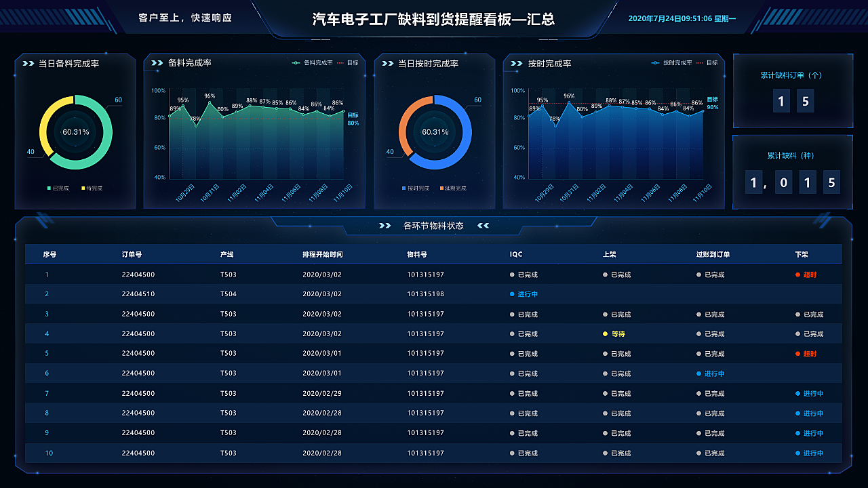Click the double-chevron icon beside 备料完成率 panel title
This screenshot has height=488, width=868.
click(157, 63)
